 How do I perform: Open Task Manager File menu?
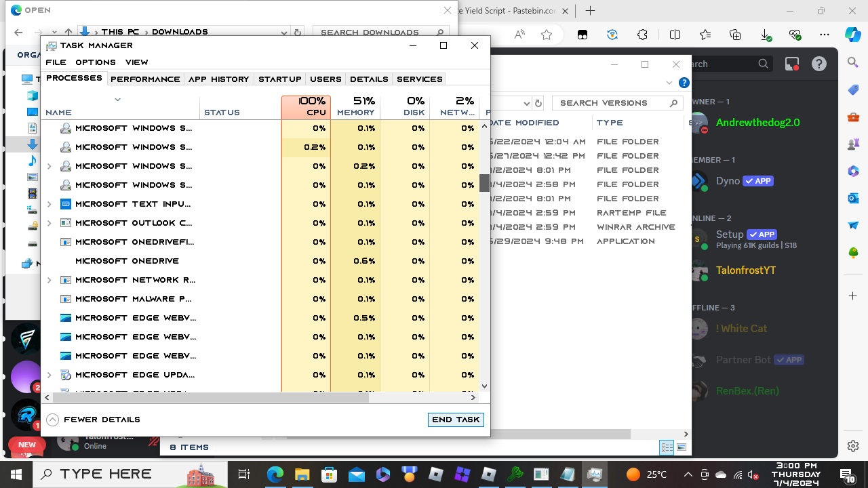click(56, 62)
